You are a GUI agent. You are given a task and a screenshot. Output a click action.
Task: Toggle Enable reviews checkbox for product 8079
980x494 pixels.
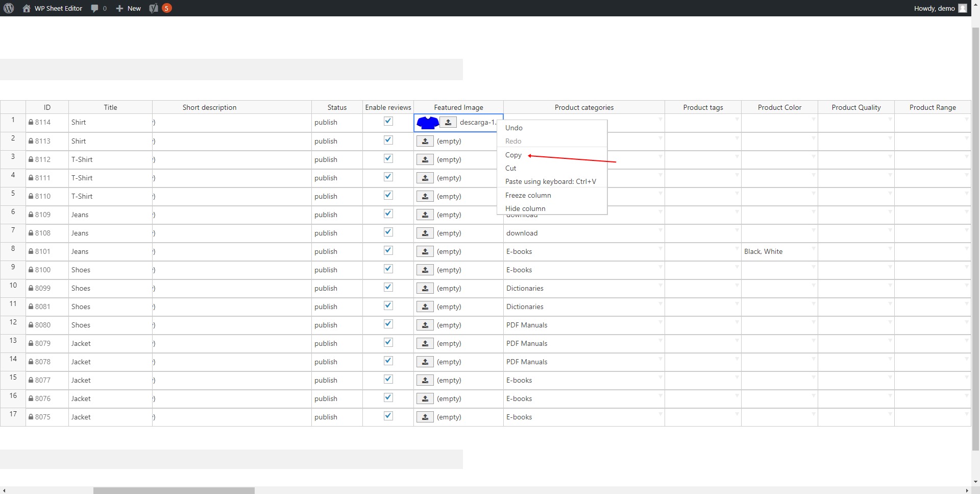[388, 342]
